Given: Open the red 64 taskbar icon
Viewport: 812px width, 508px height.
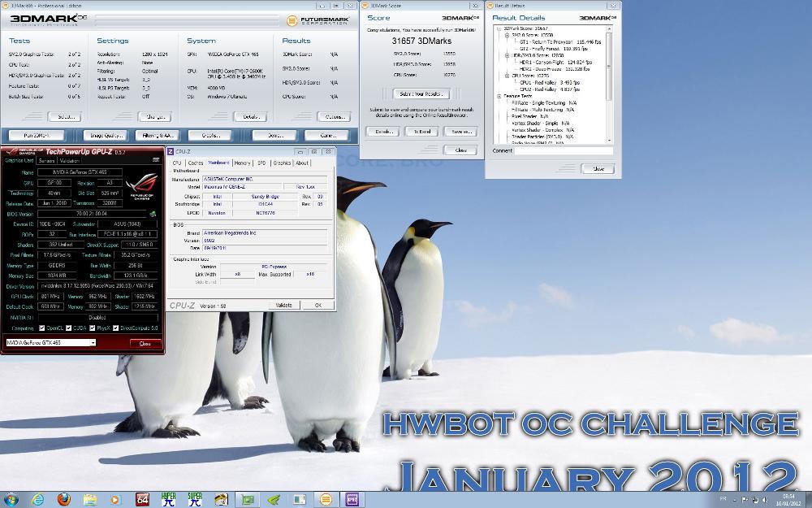Looking at the screenshot, I should click(x=142, y=500).
